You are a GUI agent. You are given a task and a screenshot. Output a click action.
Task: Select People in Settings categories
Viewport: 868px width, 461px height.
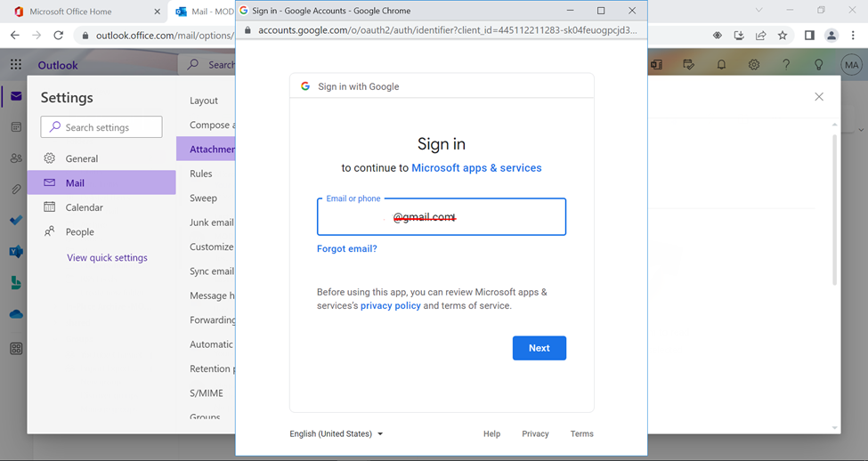point(101,231)
